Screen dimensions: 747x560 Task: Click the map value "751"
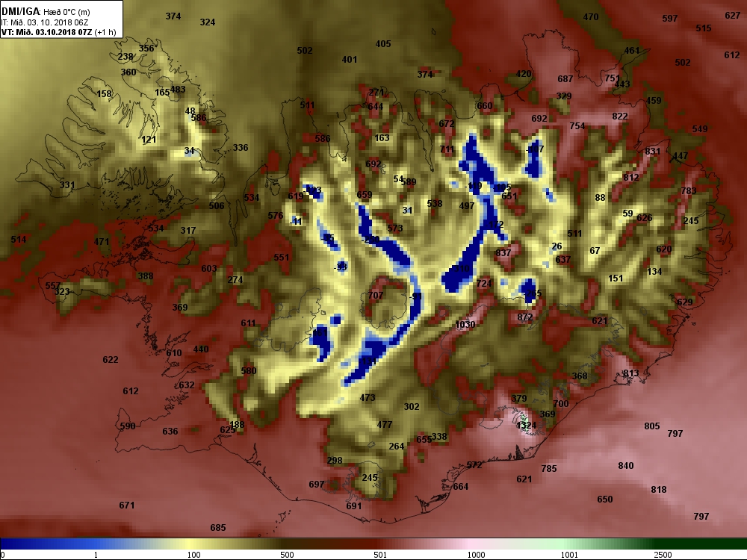coord(613,78)
